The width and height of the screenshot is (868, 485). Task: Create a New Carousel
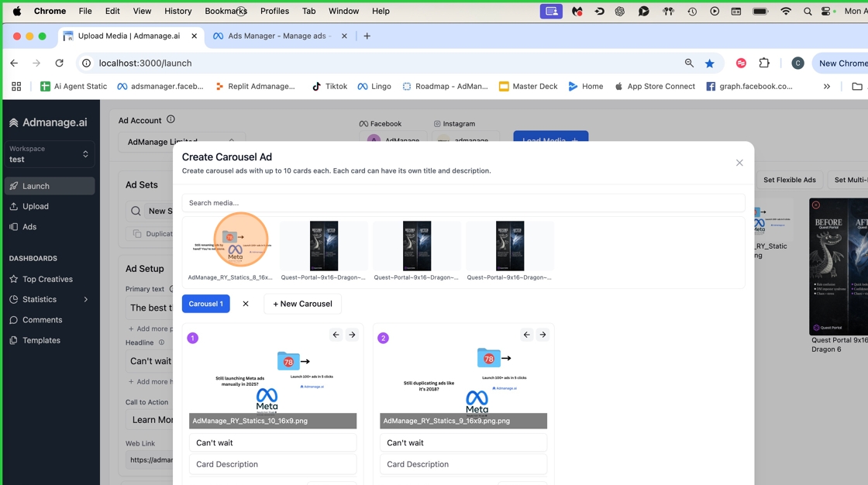coord(303,304)
